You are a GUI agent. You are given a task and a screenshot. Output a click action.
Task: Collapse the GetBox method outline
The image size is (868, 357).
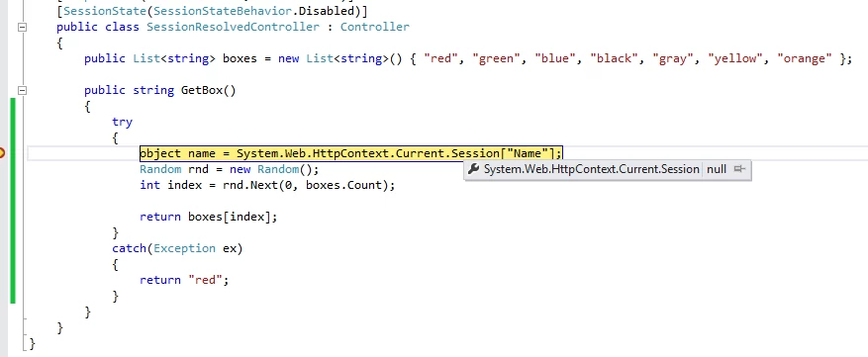(22, 90)
